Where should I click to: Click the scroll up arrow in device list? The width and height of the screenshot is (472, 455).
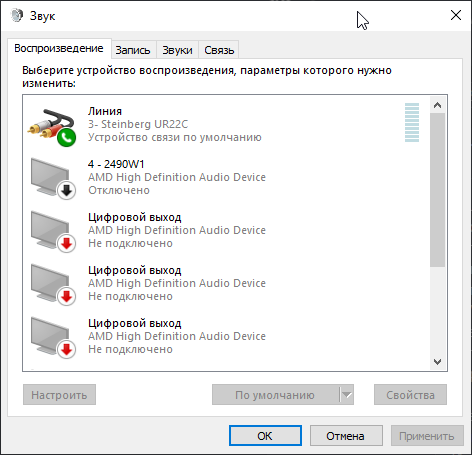pos(437,105)
